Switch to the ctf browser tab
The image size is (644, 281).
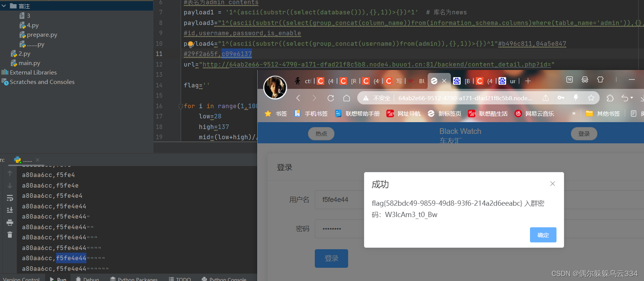click(x=303, y=81)
